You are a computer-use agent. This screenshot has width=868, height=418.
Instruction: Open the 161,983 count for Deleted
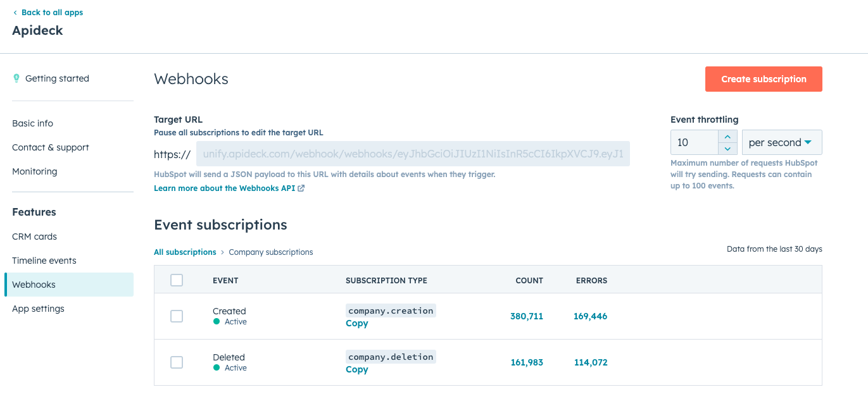tap(527, 362)
